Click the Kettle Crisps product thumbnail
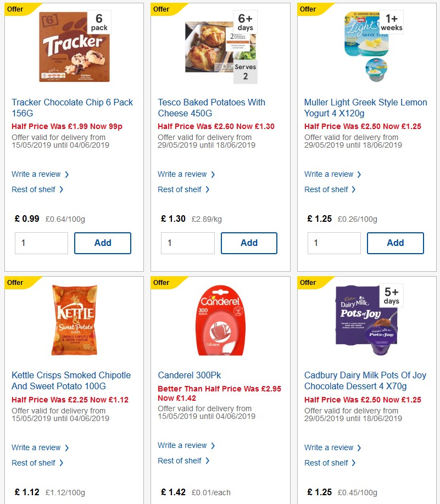The width and height of the screenshot is (440, 504). point(74,320)
